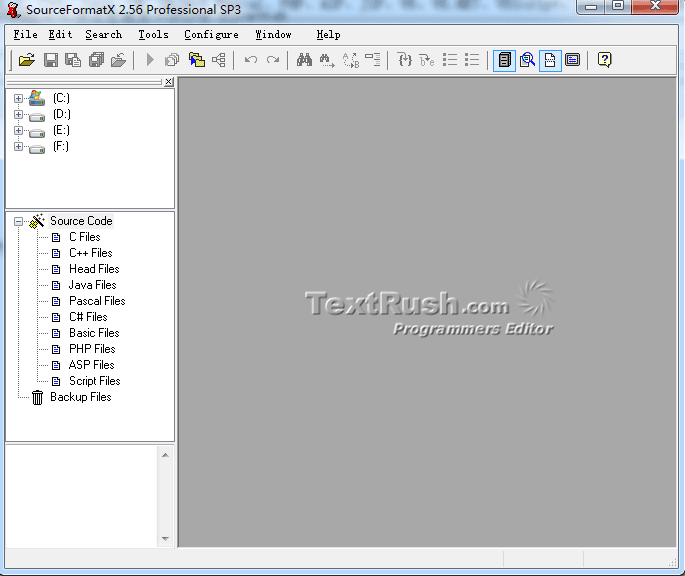Click the C: drive Windows icon
This screenshot has width=685, height=576.
(37, 98)
